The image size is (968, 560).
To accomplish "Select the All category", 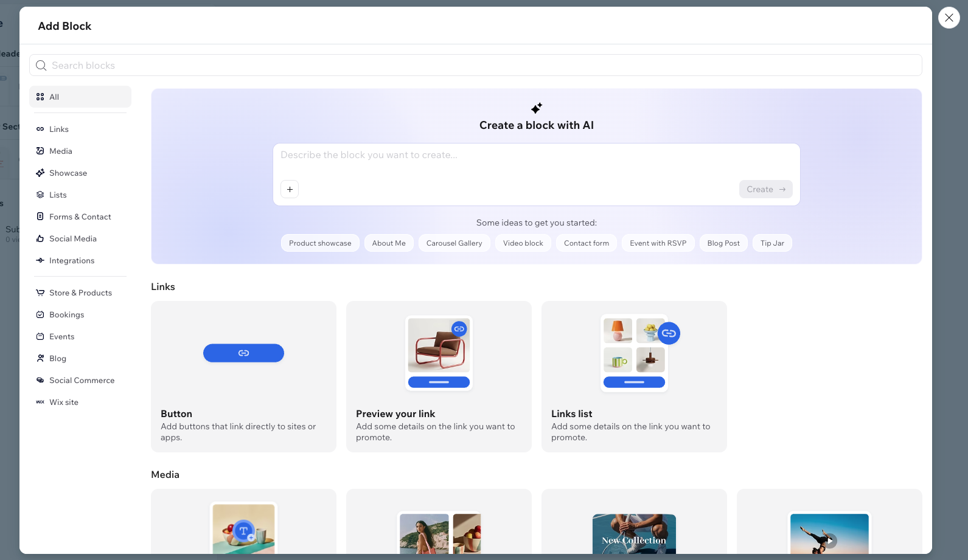I will pyautogui.click(x=80, y=97).
